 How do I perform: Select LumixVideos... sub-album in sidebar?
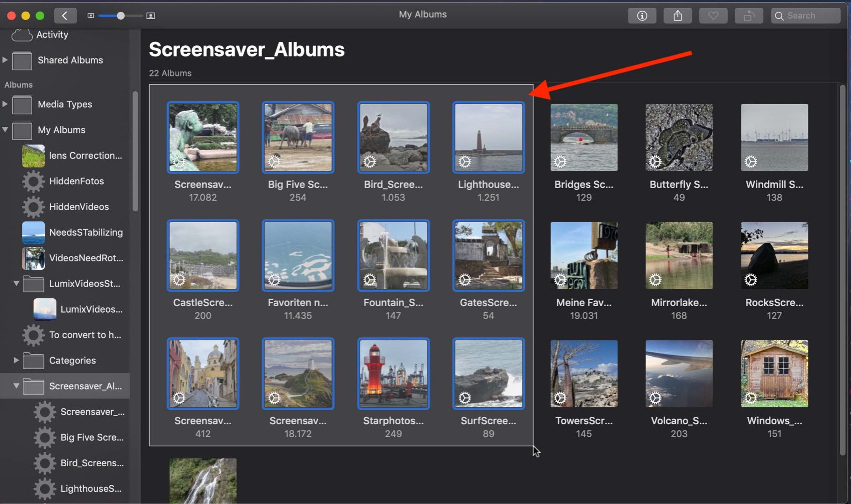[65, 310]
